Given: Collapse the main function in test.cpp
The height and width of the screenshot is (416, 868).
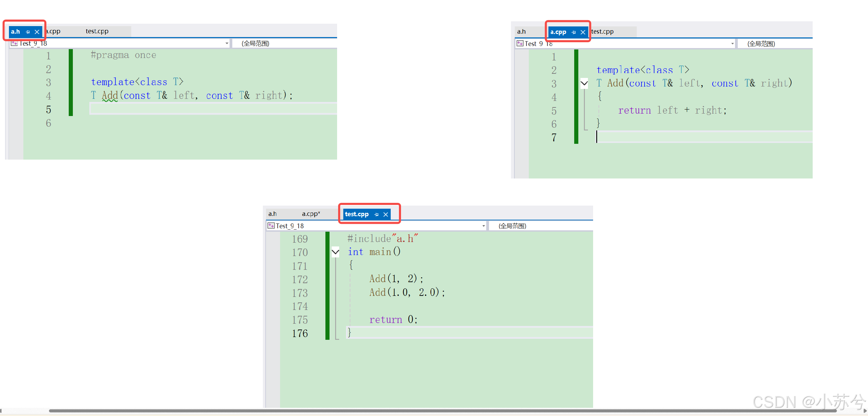Looking at the screenshot, I should click(335, 252).
